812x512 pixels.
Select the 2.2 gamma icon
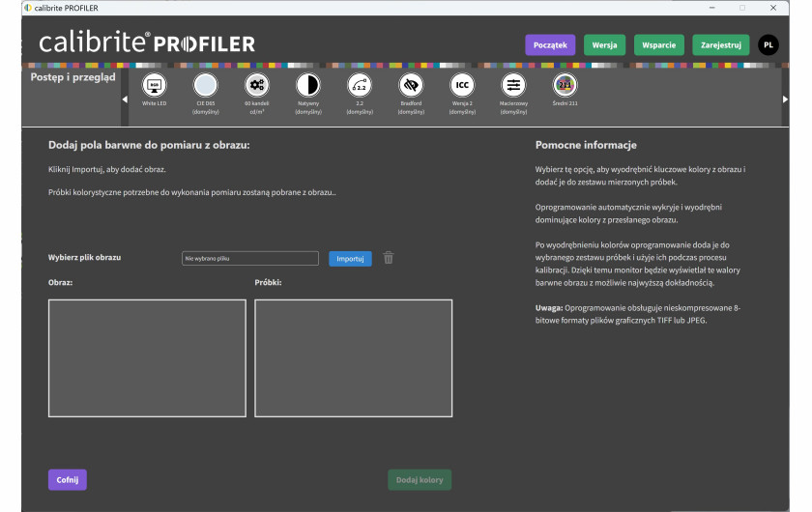pos(360,85)
